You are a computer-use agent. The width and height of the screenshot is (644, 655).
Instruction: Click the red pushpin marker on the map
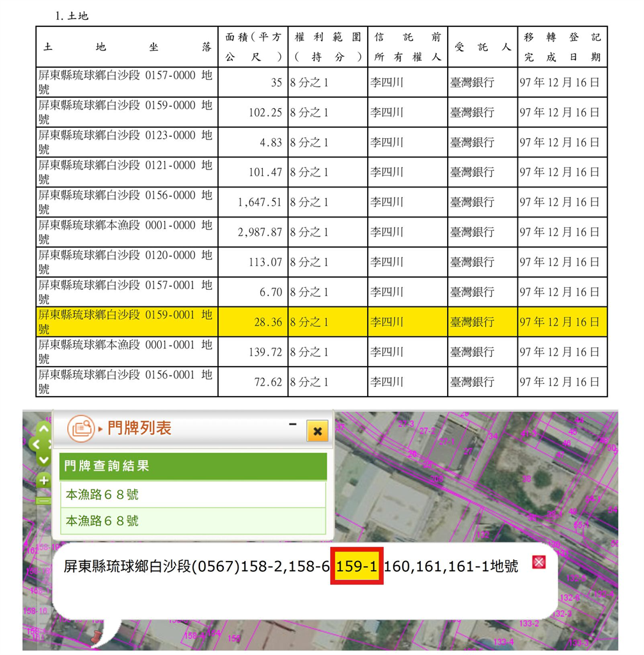tap(95, 638)
